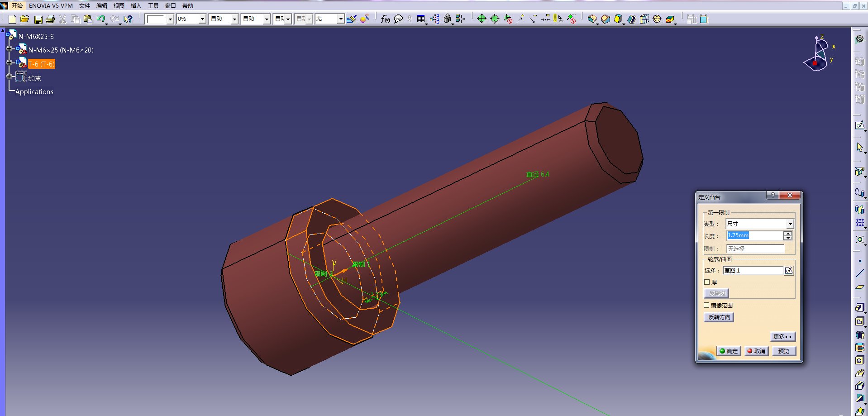The height and width of the screenshot is (416, 868).
Task: Select the Chamfer tool
Action: point(605,19)
